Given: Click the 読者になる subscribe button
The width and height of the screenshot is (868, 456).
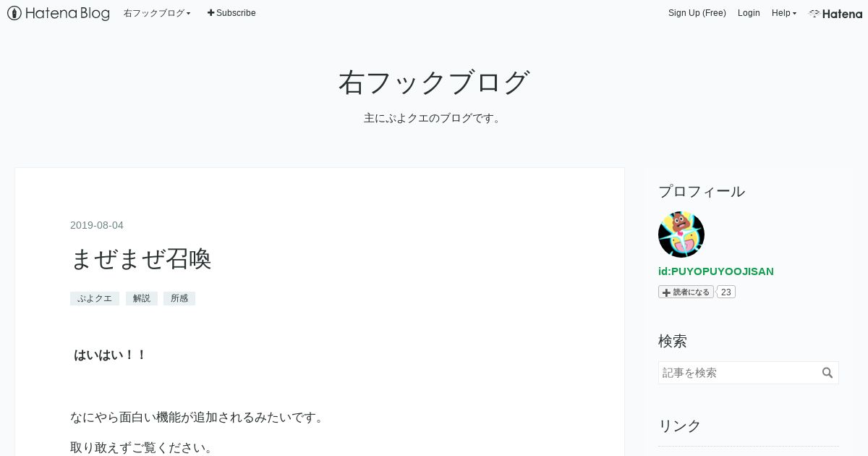Looking at the screenshot, I should pos(686,292).
